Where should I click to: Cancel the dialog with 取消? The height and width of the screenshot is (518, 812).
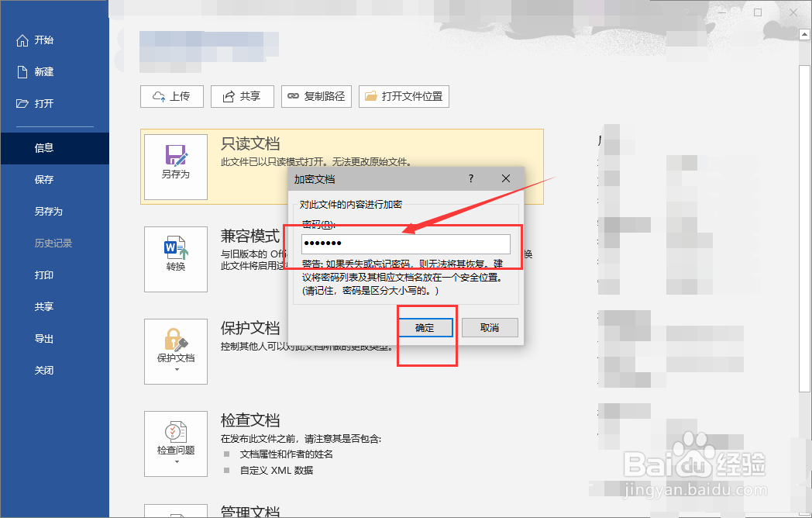point(489,327)
